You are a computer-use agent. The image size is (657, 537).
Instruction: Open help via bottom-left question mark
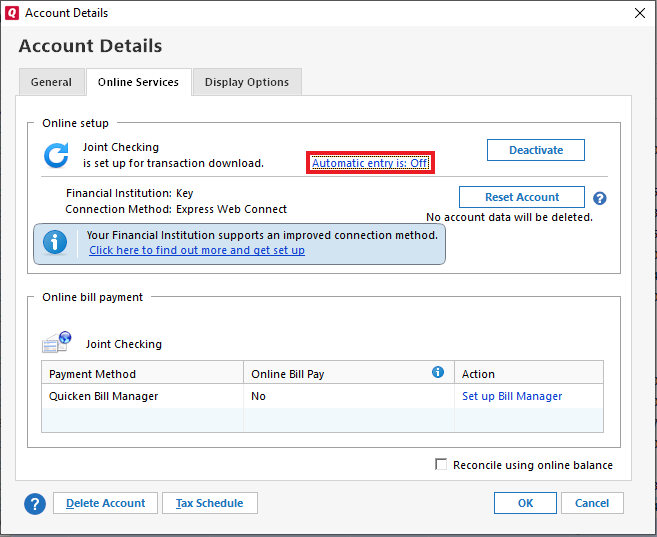(35, 503)
